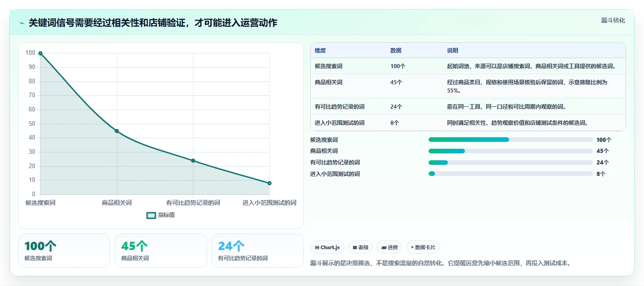Click the y-axis value 50
This screenshot has width=644, height=286.
(x=32, y=123)
